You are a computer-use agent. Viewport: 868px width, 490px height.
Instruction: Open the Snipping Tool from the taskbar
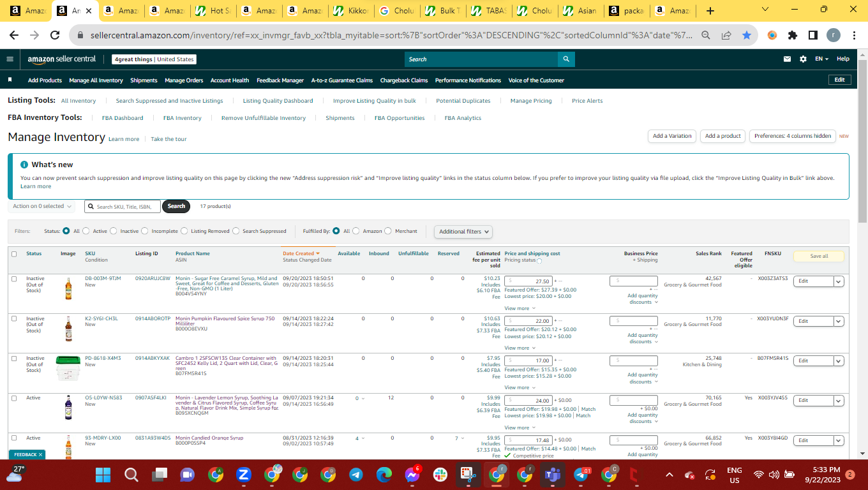pos(468,475)
